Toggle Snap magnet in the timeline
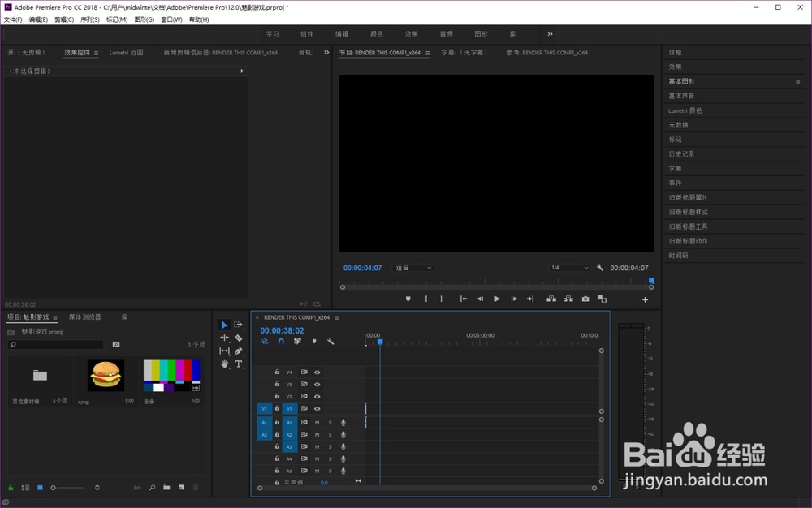Screen dimensions: 812x508 tap(281, 342)
